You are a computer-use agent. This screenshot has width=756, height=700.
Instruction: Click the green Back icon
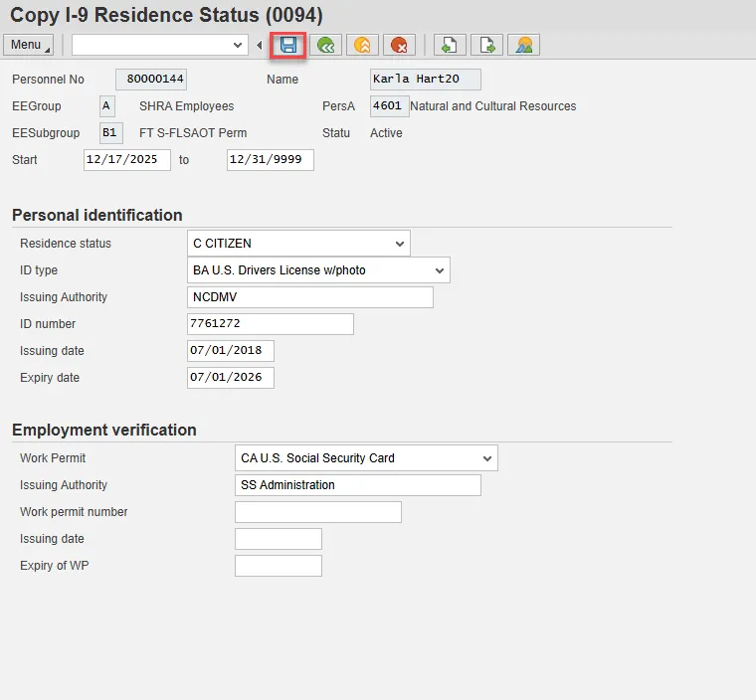tap(325, 45)
